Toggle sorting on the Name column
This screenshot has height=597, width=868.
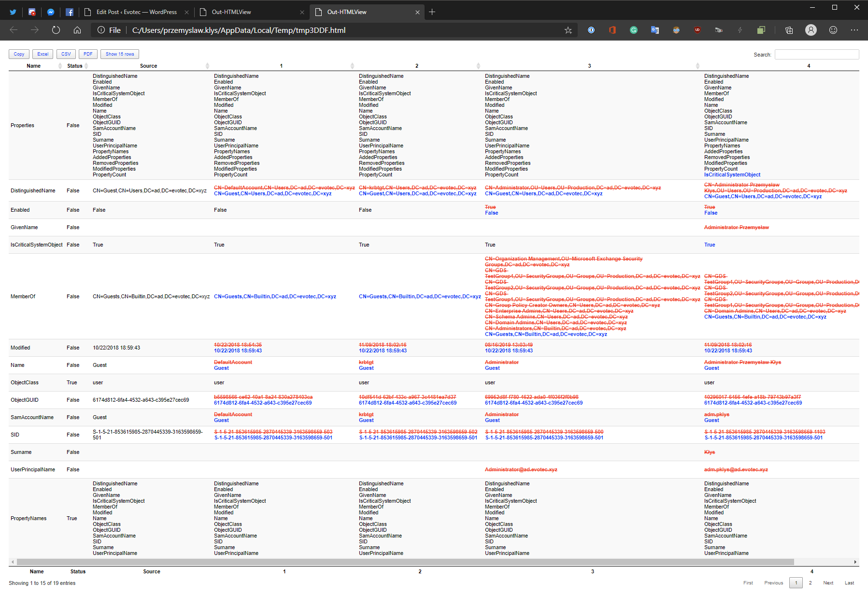point(34,66)
